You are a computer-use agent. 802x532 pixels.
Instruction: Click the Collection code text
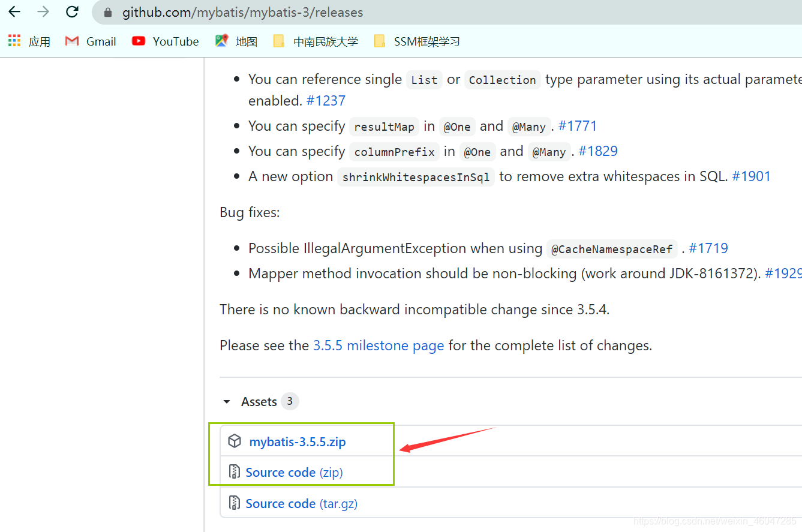pyautogui.click(x=502, y=80)
